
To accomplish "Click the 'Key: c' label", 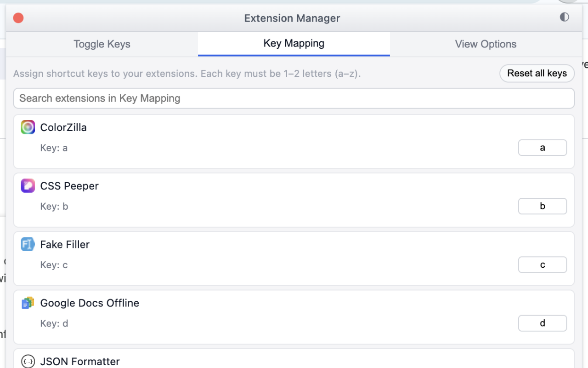I will point(54,264).
